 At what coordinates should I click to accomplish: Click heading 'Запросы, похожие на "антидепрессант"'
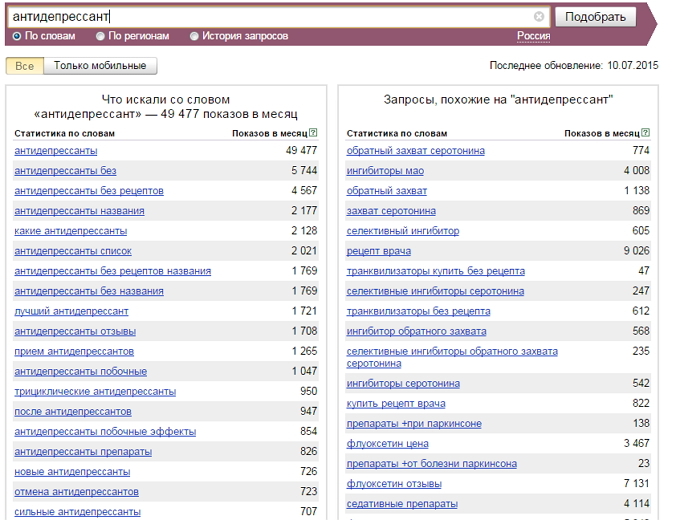click(498, 100)
